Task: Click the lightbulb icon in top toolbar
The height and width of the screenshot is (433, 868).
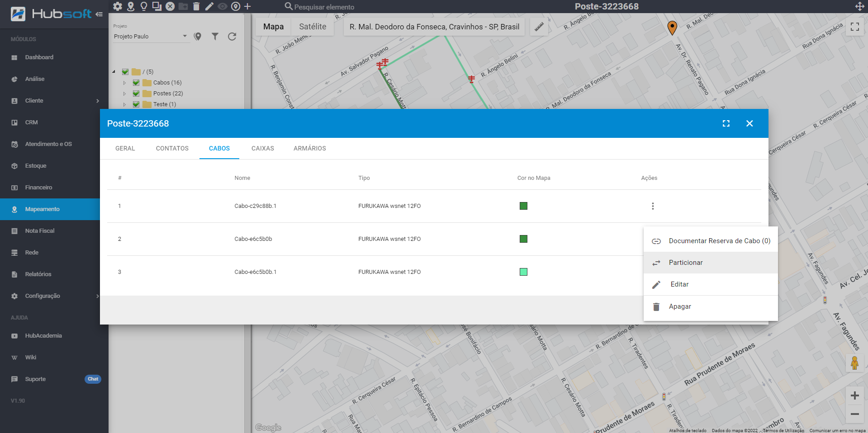Action: pos(144,6)
